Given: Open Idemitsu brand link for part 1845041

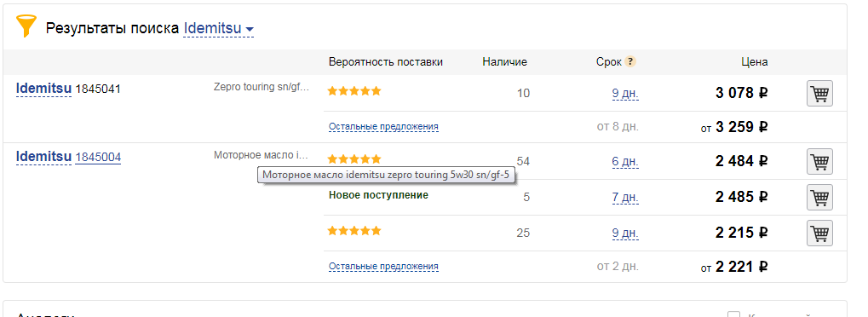Looking at the screenshot, I should (x=43, y=88).
